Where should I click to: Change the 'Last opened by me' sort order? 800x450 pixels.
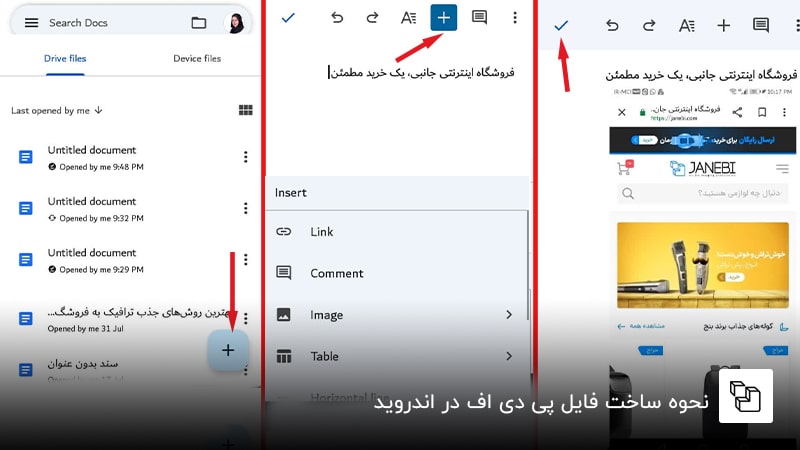[57, 110]
